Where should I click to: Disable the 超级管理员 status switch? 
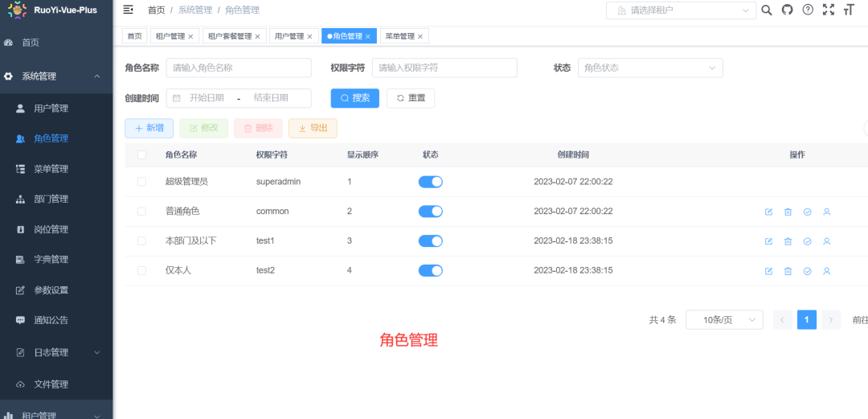[x=430, y=182]
